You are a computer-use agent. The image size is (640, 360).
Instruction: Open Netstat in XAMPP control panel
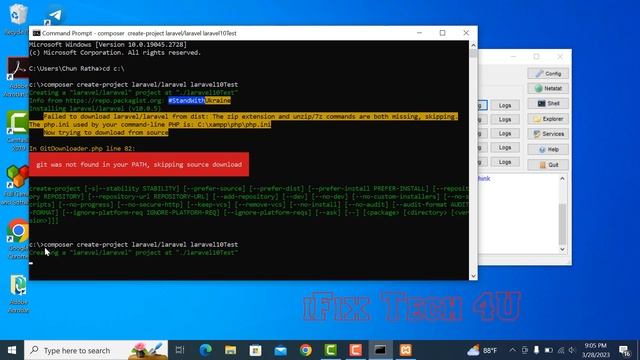click(x=548, y=88)
